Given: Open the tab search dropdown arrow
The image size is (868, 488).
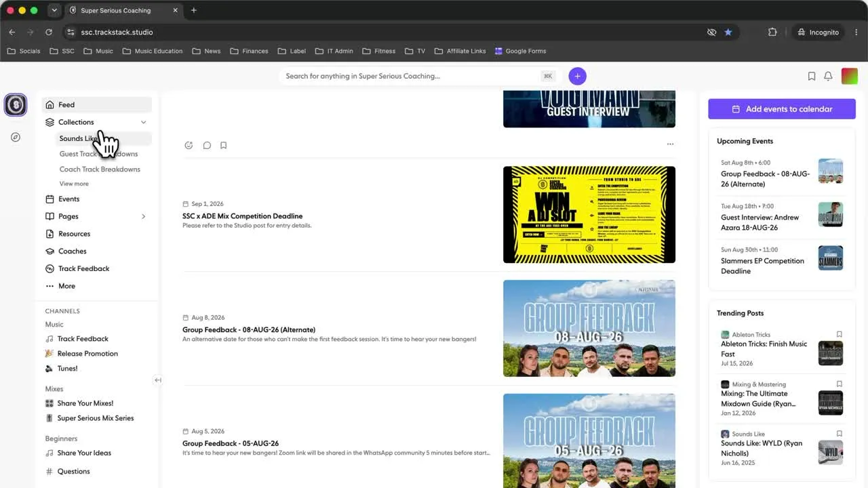Looking at the screenshot, I should coord(54,10).
